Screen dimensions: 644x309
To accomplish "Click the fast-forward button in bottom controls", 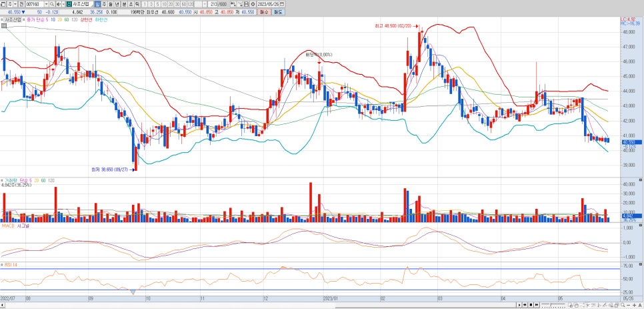I will click(x=537, y=305).
